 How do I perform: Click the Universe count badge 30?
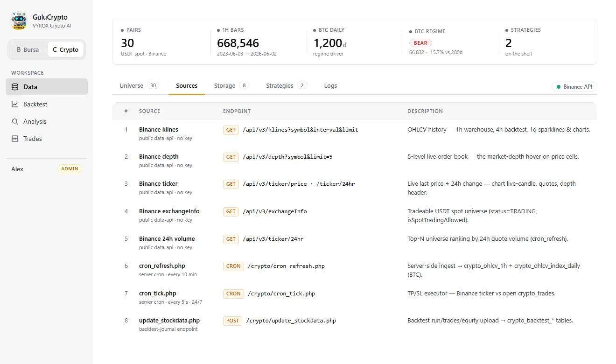tap(153, 85)
